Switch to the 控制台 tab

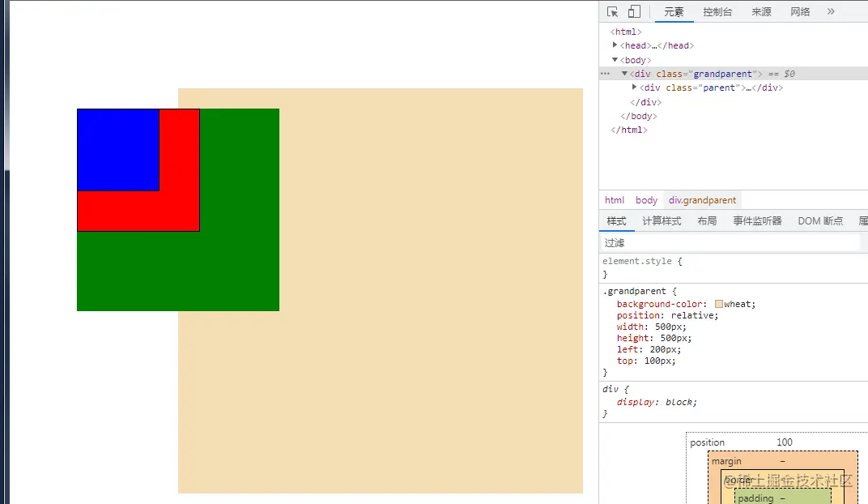(717, 11)
